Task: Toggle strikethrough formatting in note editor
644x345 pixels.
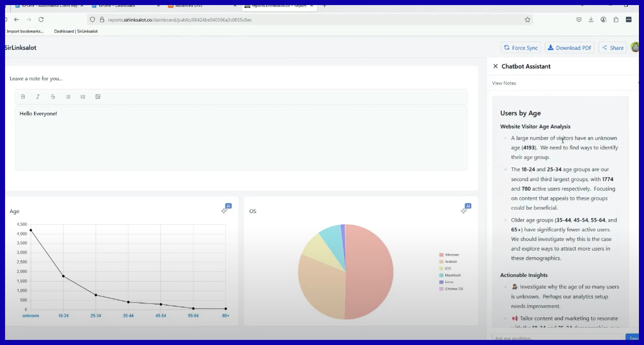Action: [x=53, y=97]
